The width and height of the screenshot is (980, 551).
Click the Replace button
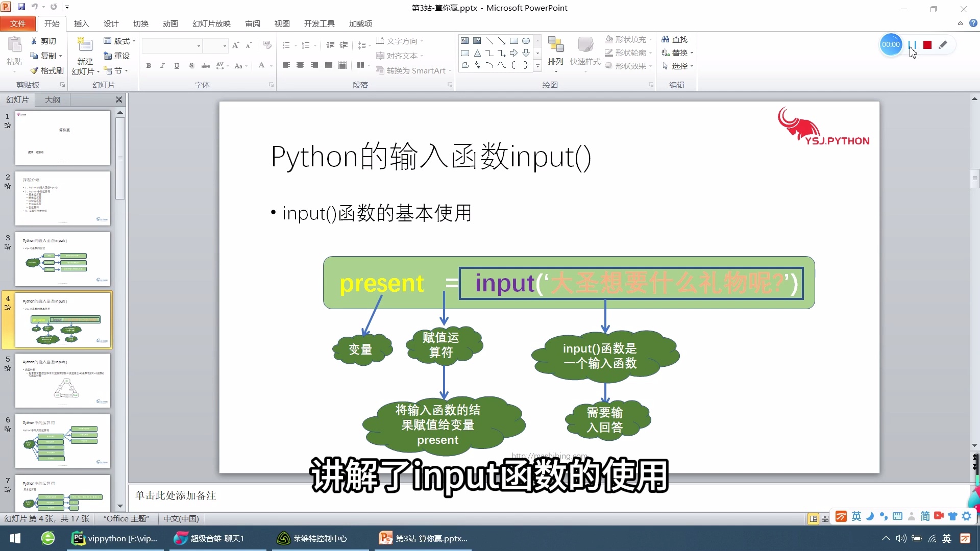coord(679,53)
